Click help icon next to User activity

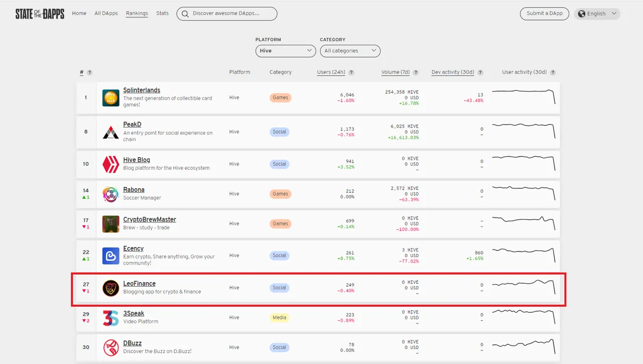(x=553, y=72)
